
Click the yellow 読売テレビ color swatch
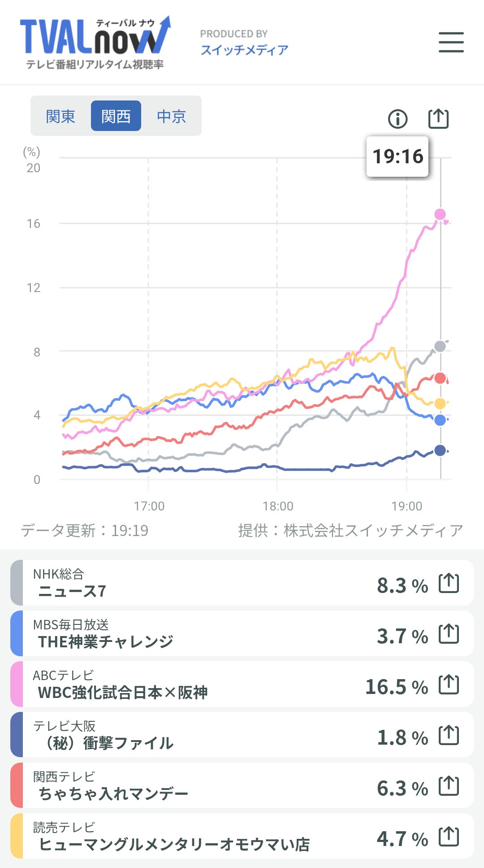[x=17, y=837]
